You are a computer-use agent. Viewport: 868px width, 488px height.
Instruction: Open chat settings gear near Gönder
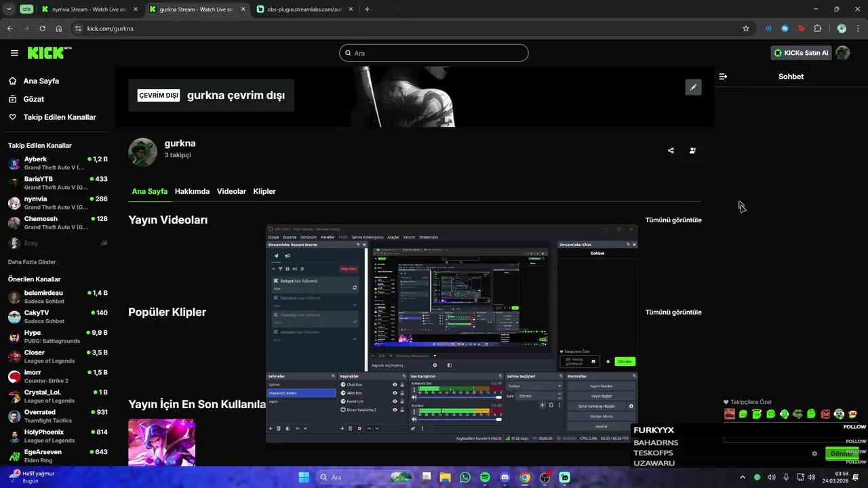[814, 453]
